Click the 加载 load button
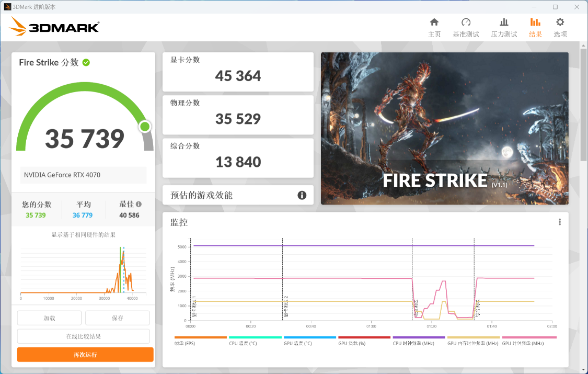Screen dimensions: 588x374 50,318
